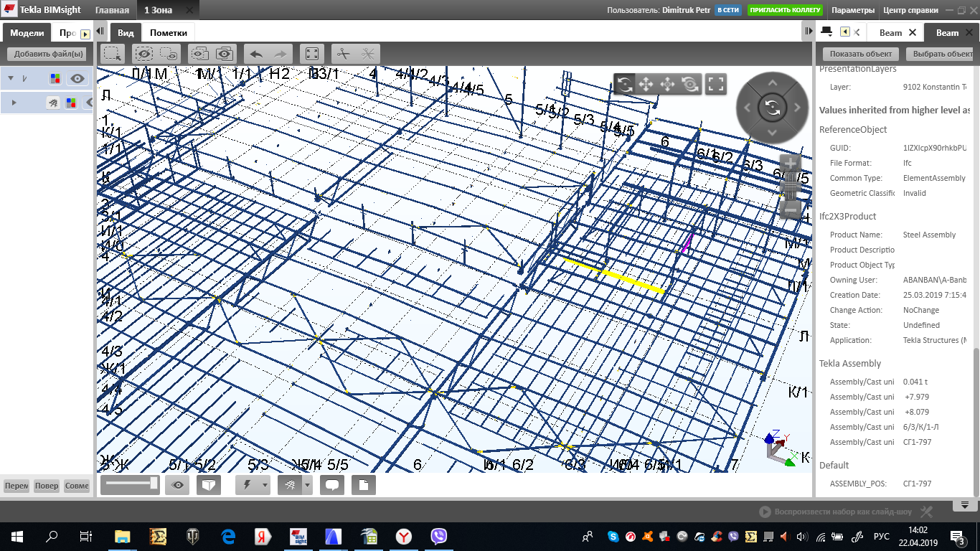Image resolution: width=980 pixels, height=551 pixels.
Task: Select the rotate navigation mode
Action: click(x=624, y=85)
